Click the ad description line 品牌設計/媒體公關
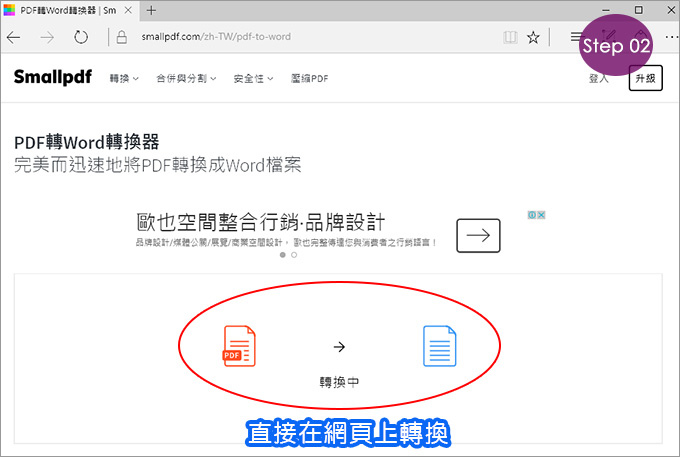Screen dimensions: 680x457 point(286,242)
